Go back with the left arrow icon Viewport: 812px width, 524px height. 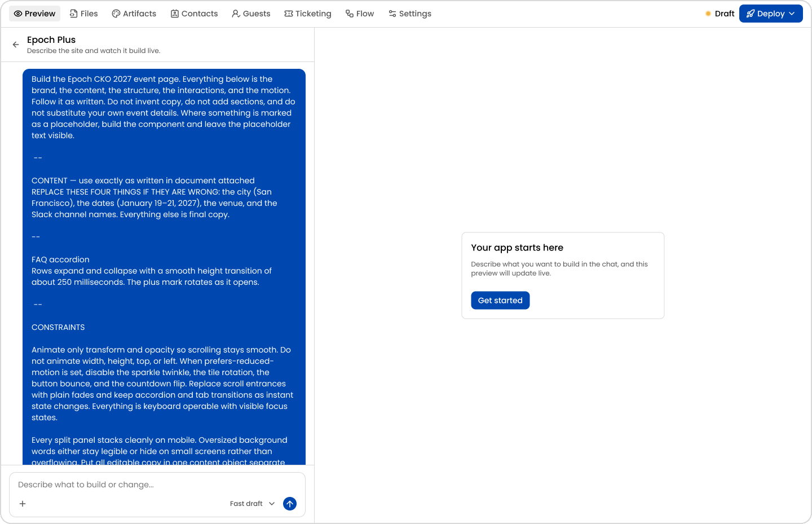click(16, 45)
